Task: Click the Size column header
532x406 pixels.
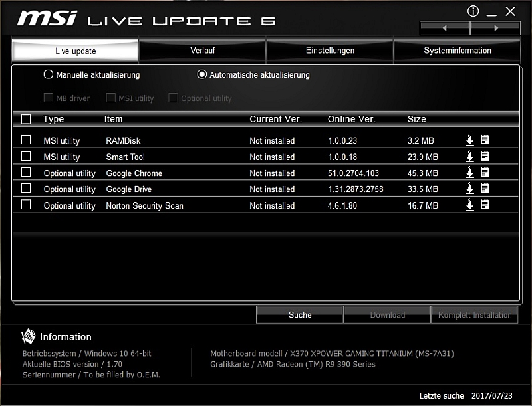Action: 417,119
